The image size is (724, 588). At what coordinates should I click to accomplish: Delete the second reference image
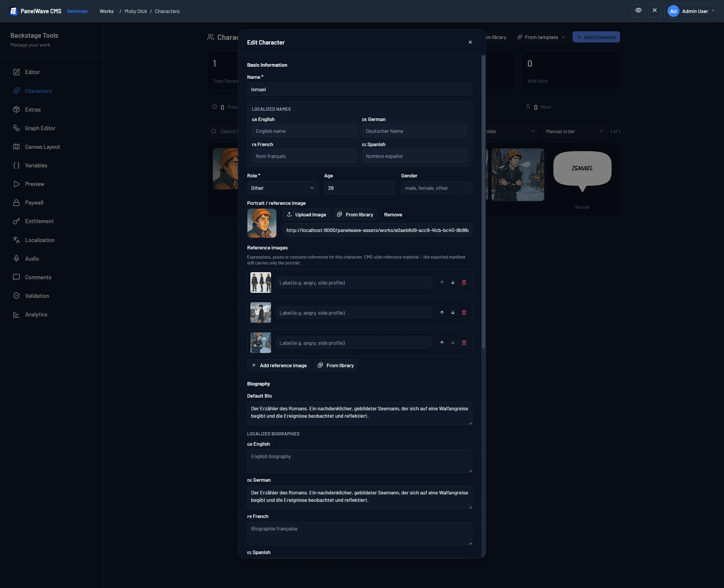tap(464, 313)
